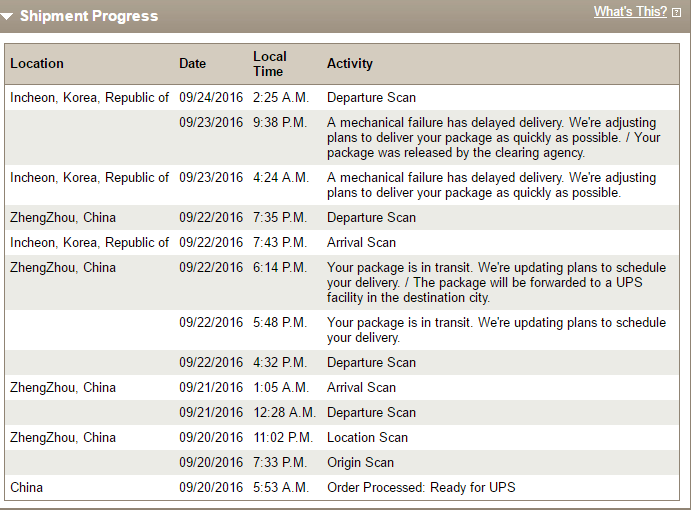Open the What's This? help link
Viewport: 691px width, 510px height.
pos(630,11)
